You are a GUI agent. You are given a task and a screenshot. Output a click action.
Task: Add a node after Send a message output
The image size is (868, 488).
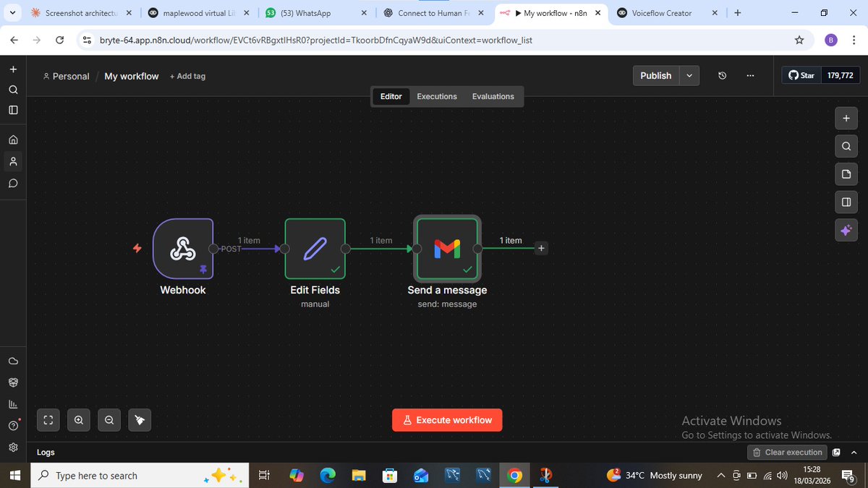[542, 249]
